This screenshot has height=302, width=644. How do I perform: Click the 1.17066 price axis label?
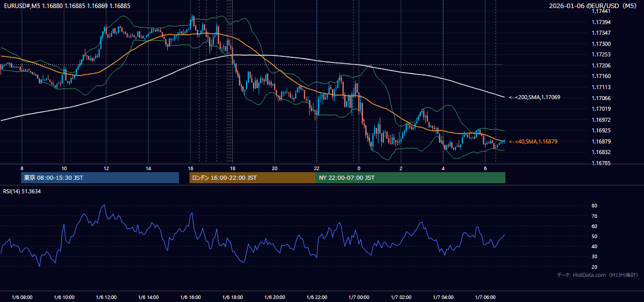click(601, 98)
